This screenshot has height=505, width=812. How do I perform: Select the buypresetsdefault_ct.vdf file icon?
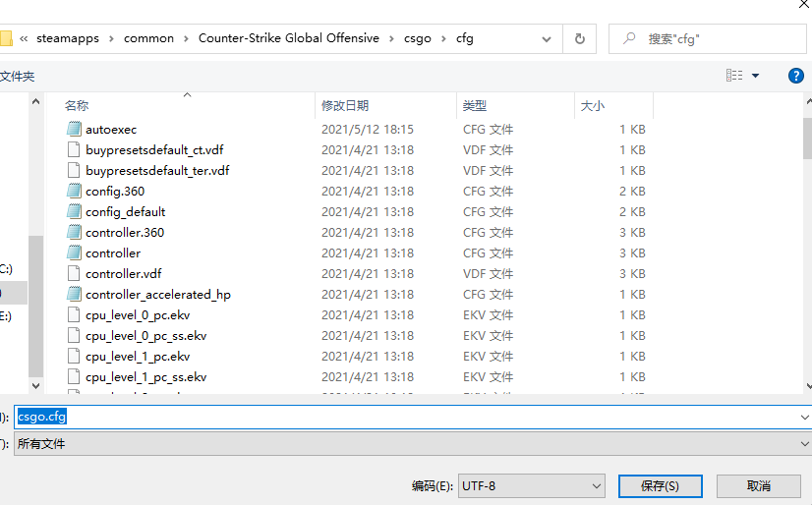pyautogui.click(x=74, y=149)
